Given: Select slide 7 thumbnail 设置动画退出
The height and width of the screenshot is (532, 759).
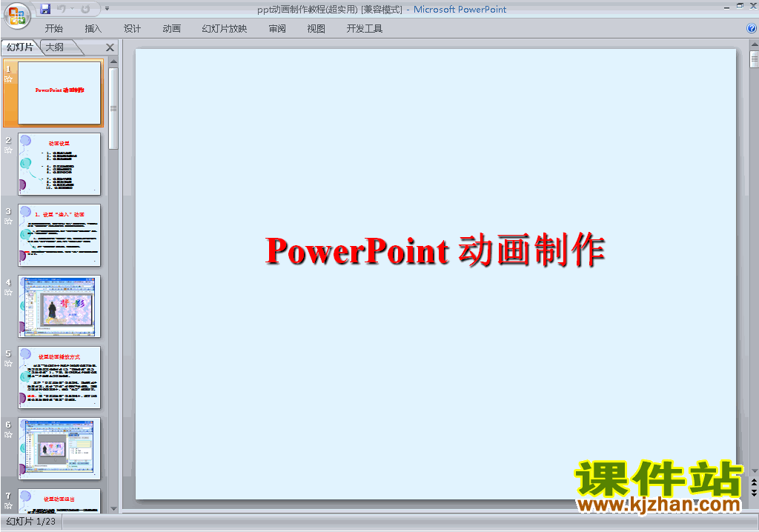Looking at the screenshot, I should tap(59, 501).
